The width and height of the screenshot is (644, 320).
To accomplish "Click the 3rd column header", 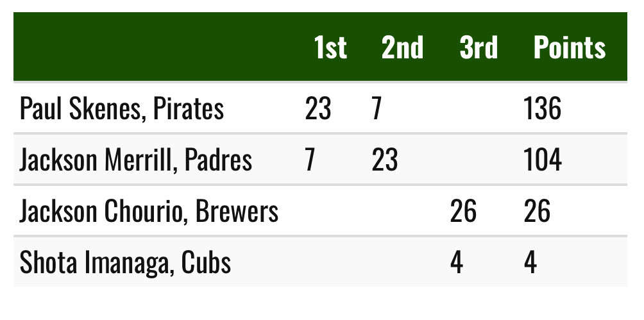I will 479,47.
